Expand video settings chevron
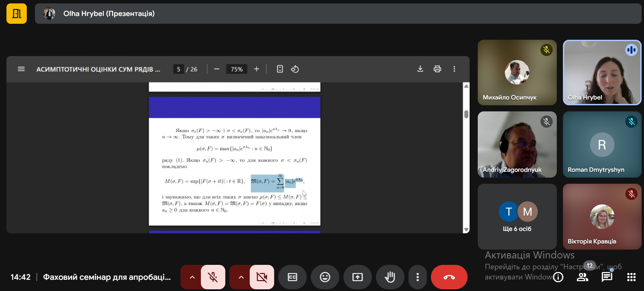The width and height of the screenshot is (644, 291). pos(241,277)
